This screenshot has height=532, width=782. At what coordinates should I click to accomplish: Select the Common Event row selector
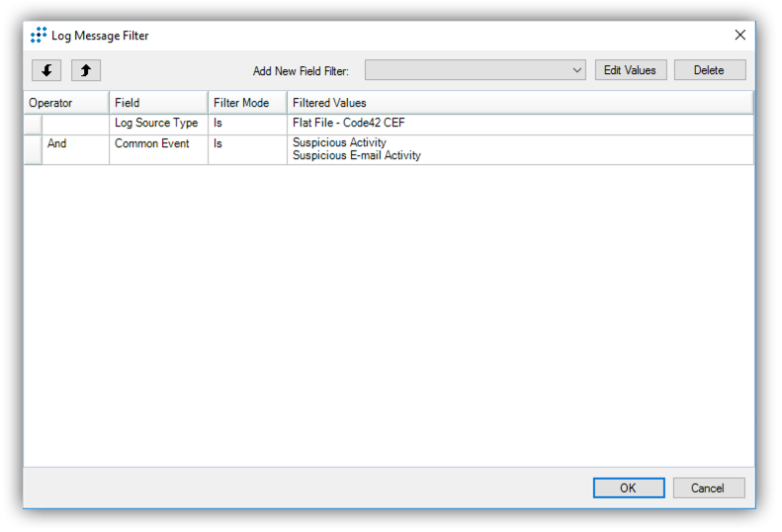(33, 149)
